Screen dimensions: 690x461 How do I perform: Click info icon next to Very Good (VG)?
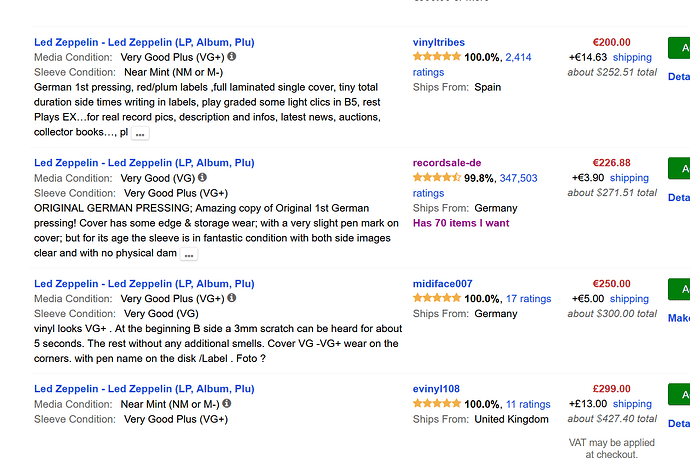pyautogui.click(x=202, y=177)
